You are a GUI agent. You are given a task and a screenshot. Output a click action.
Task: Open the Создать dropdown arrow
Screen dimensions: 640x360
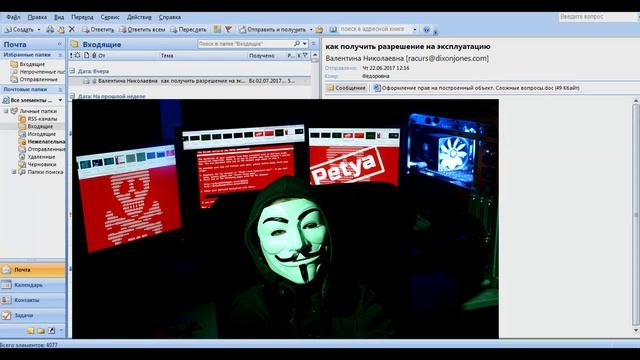click(x=39, y=30)
